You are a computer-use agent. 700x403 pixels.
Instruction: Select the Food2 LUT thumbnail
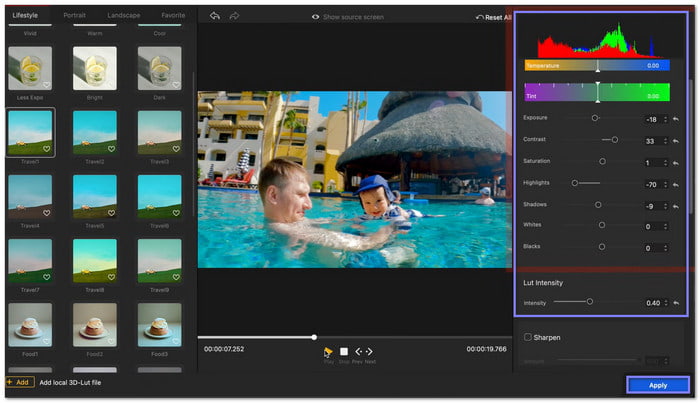pos(95,325)
